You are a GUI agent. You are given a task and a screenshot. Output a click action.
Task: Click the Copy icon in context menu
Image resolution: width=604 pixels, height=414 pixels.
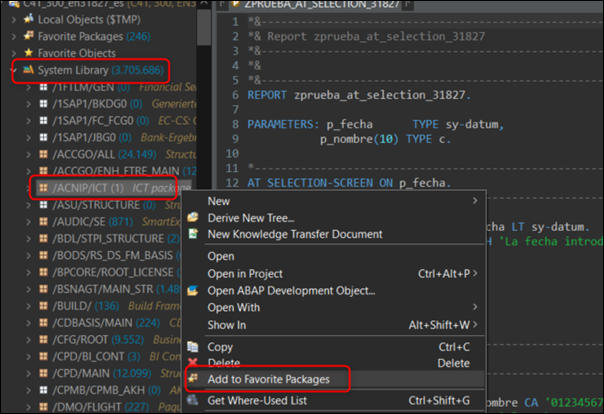(x=193, y=347)
